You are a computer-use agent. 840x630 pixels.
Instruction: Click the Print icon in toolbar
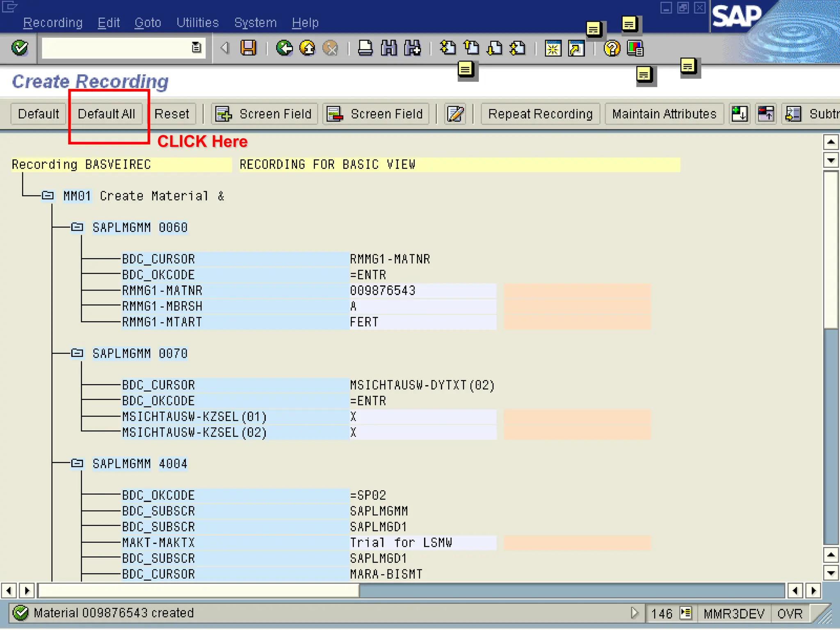pyautogui.click(x=365, y=48)
